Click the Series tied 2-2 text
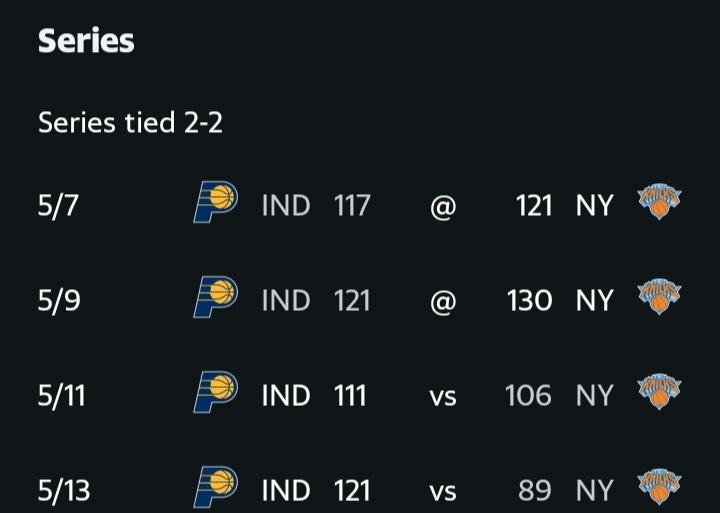 click(130, 123)
